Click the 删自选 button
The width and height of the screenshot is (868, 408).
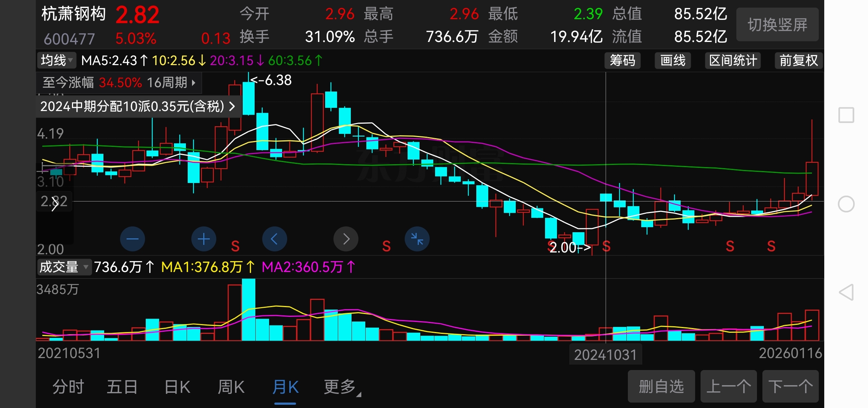(x=661, y=386)
